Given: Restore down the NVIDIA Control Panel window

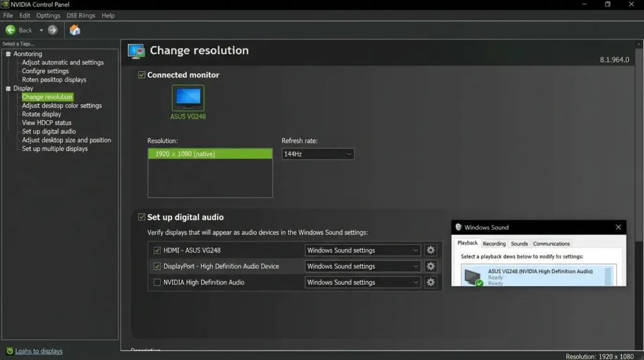Looking at the screenshot, I should point(608,4).
